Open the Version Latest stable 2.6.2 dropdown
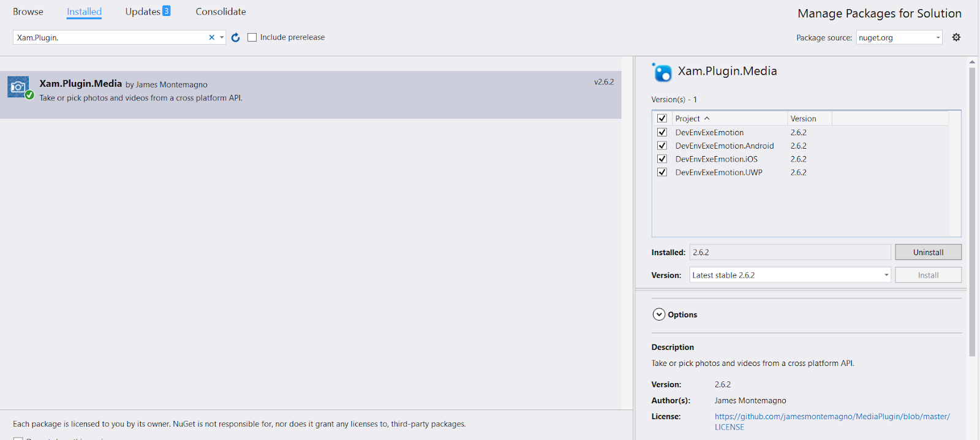 tap(790, 275)
